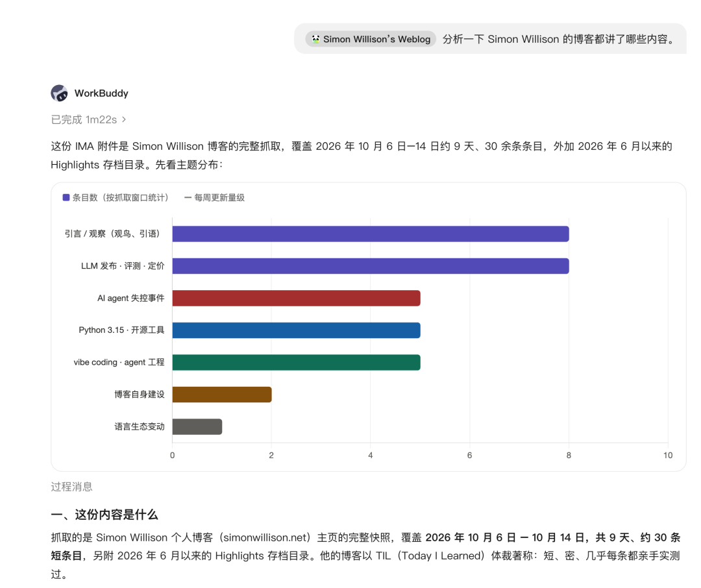This screenshot has width=701, height=588.
Task: Click the LLM 发布·评测·定价 bar
Action: click(371, 266)
